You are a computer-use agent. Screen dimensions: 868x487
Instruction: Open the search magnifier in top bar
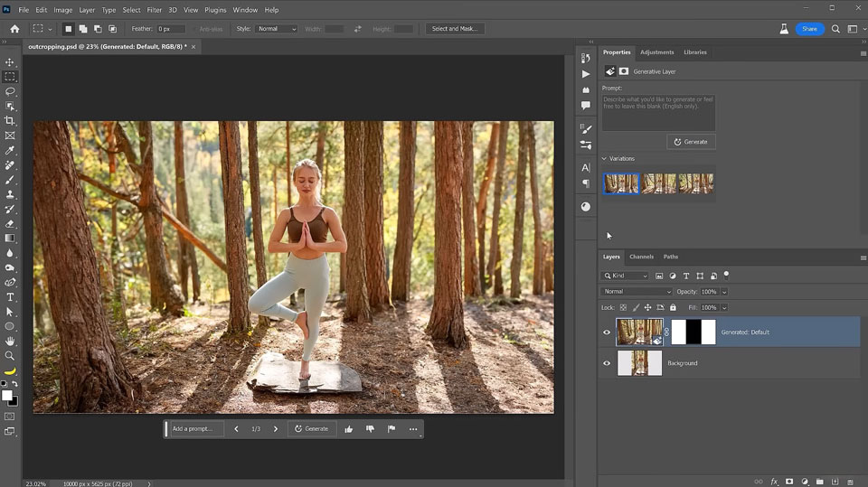click(835, 29)
